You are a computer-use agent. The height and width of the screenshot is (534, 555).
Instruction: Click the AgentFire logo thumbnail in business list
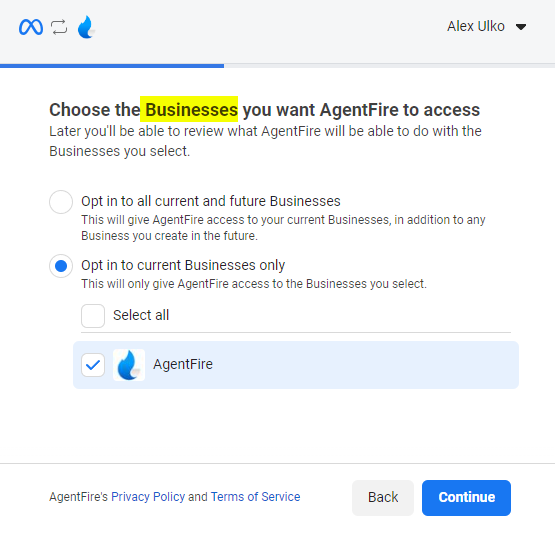(x=129, y=365)
